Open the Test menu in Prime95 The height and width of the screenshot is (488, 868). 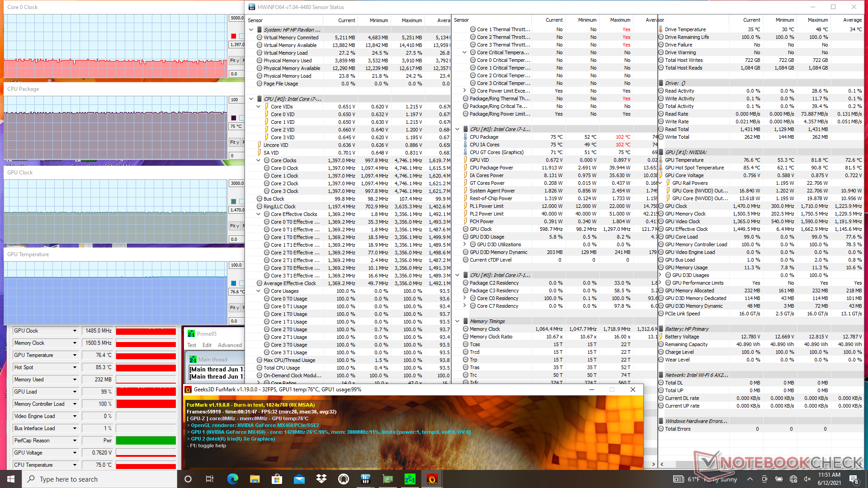point(192,345)
